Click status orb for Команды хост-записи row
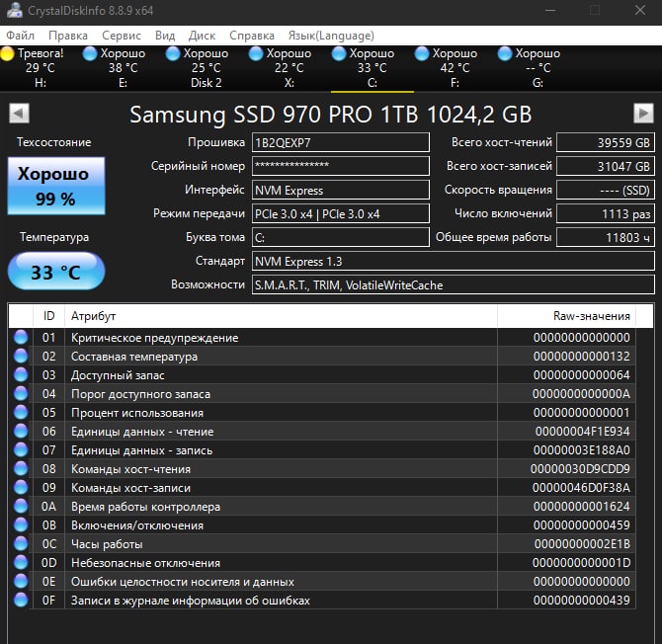Image resolution: width=662 pixels, height=644 pixels. tap(21, 487)
